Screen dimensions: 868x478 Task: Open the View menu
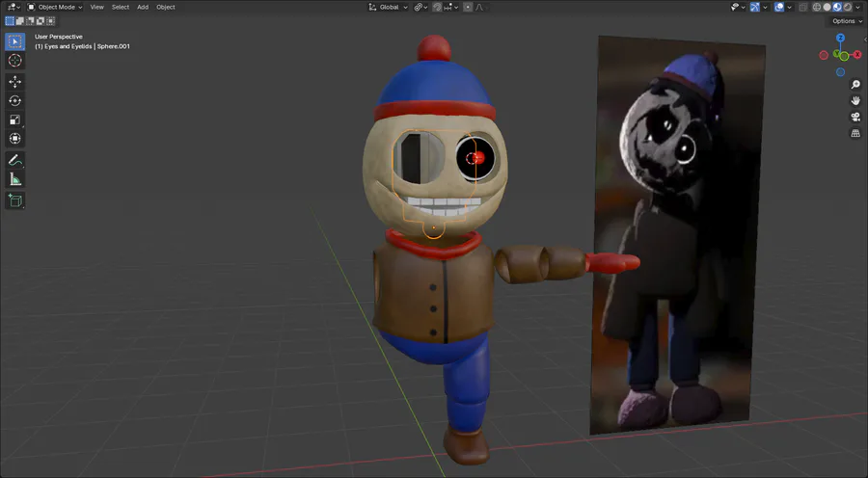pyautogui.click(x=96, y=7)
